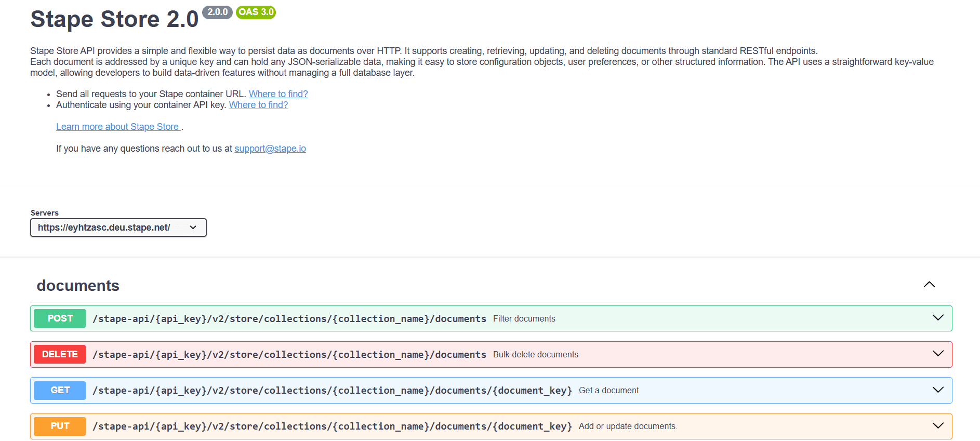Image resolution: width=980 pixels, height=441 pixels.
Task: Click the support@stape.io email link
Action: [270, 149]
